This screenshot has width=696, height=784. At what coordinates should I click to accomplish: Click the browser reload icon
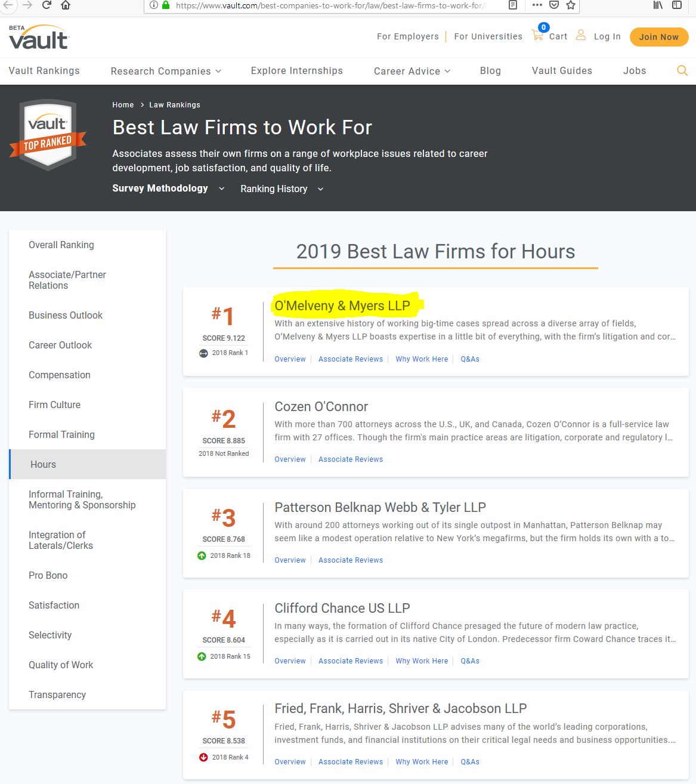click(x=47, y=5)
